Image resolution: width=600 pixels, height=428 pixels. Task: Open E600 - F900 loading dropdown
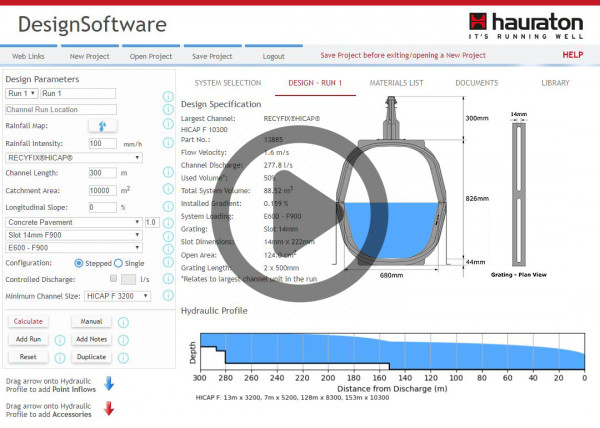pyautogui.click(x=74, y=248)
